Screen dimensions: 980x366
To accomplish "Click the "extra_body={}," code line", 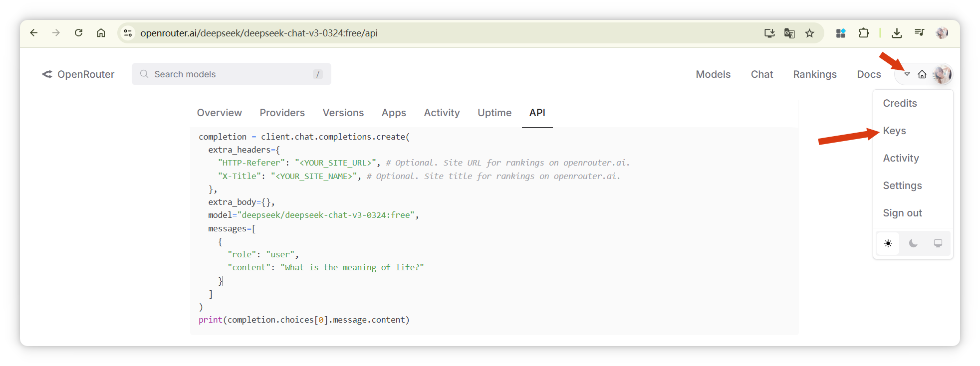I will pyautogui.click(x=242, y=202).
